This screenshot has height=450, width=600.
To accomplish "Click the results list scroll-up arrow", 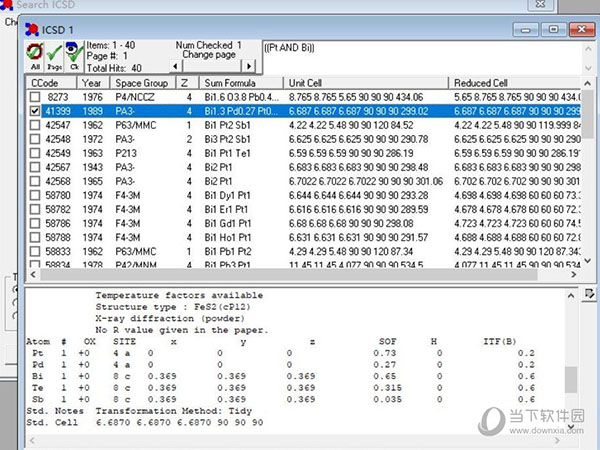I will click(x=588, y=83).
